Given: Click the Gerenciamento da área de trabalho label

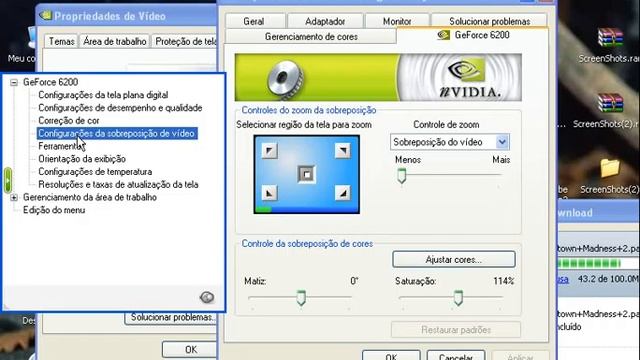Looking at the screenshot, I should (90, 198).
